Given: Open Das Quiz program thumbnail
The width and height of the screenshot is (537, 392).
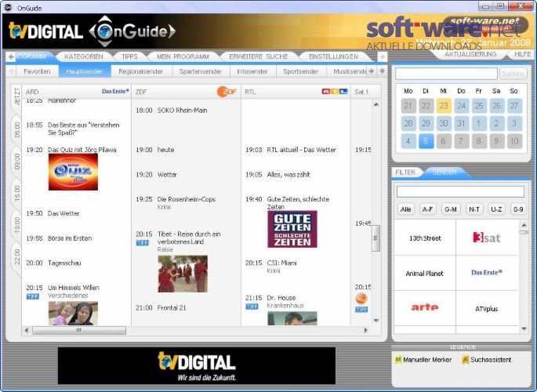Looking at the screenshot, I should 73,172.
